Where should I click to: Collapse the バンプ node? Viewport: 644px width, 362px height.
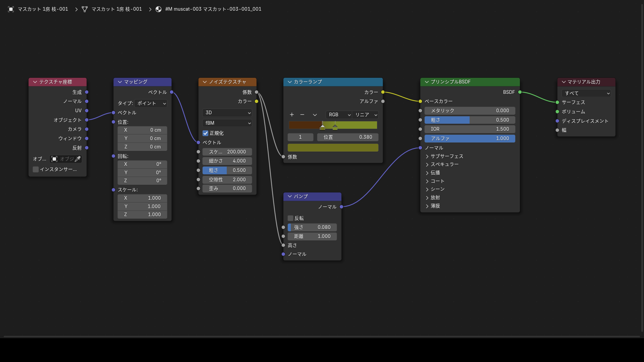coord(289,196)
